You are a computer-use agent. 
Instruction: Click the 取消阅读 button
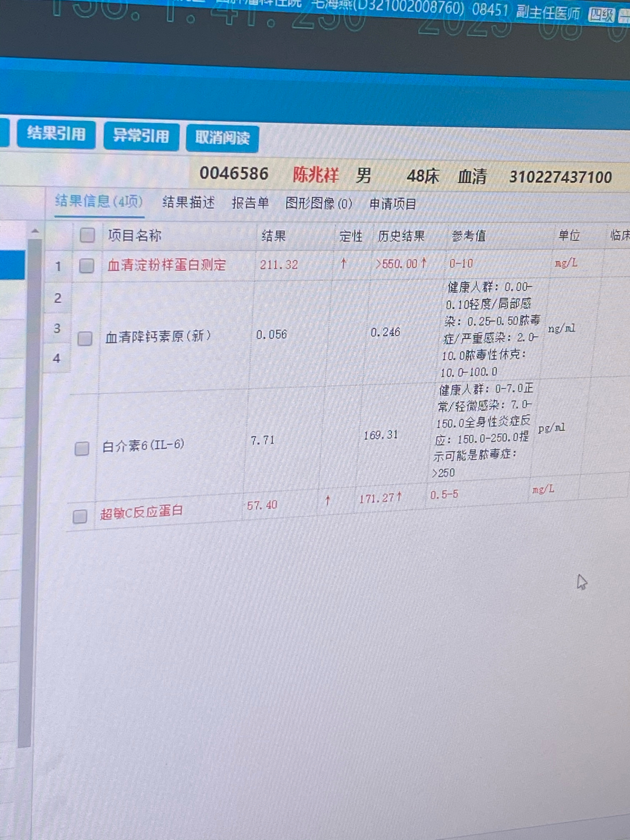coord(222,138)
